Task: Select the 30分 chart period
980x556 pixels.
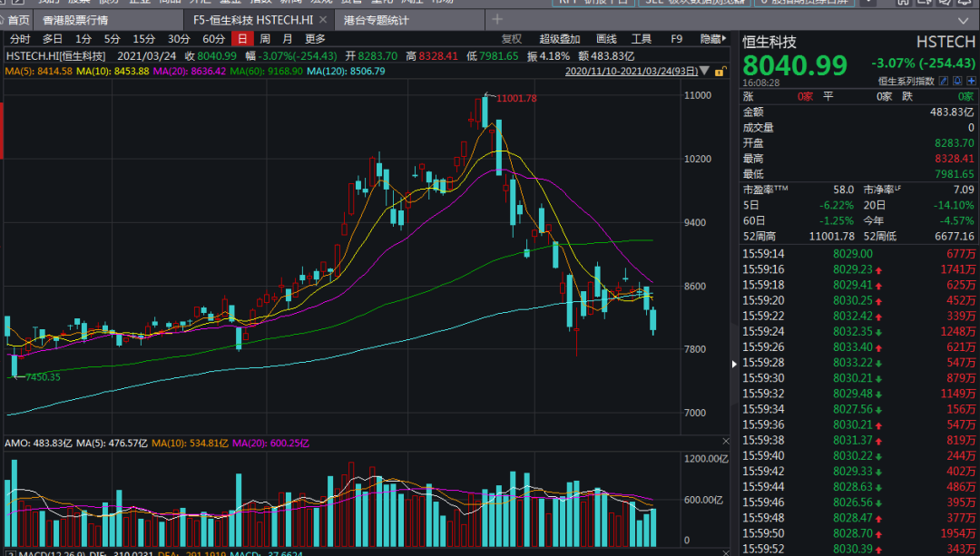Action: pyautogui.click(x=179, y=39)
